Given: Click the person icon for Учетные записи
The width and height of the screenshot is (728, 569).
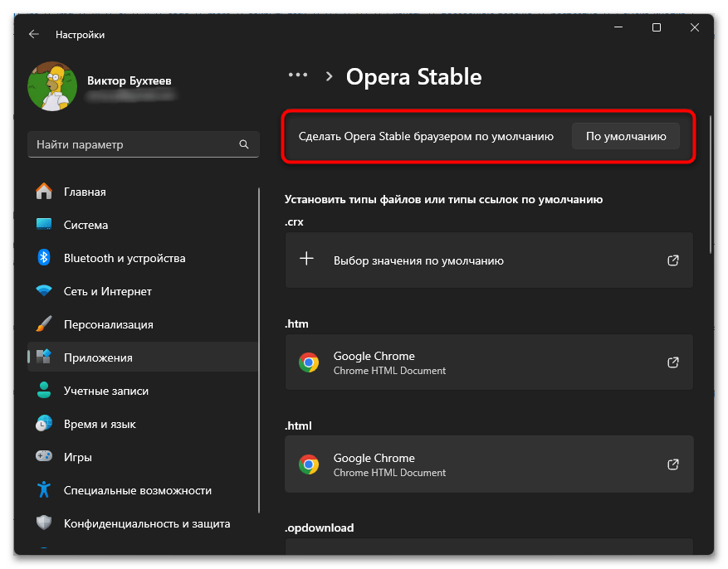Looking at the screenshot, I should (x=44, y=390).
